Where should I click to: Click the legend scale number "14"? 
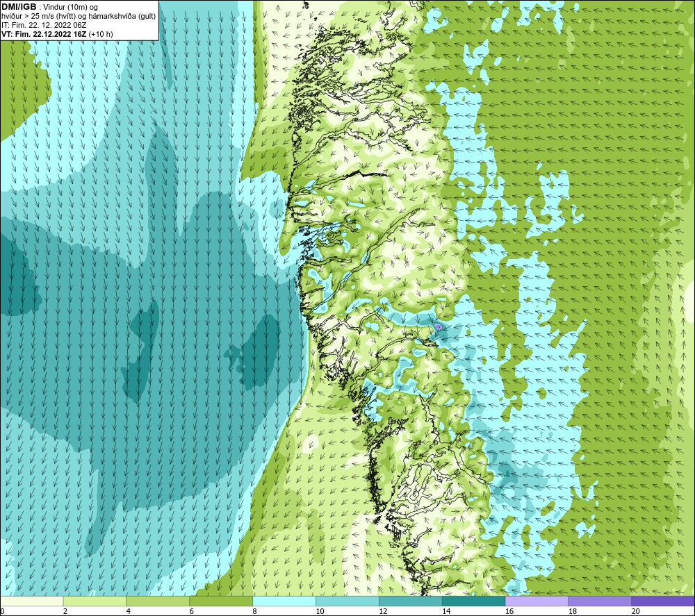pos(446,611)
